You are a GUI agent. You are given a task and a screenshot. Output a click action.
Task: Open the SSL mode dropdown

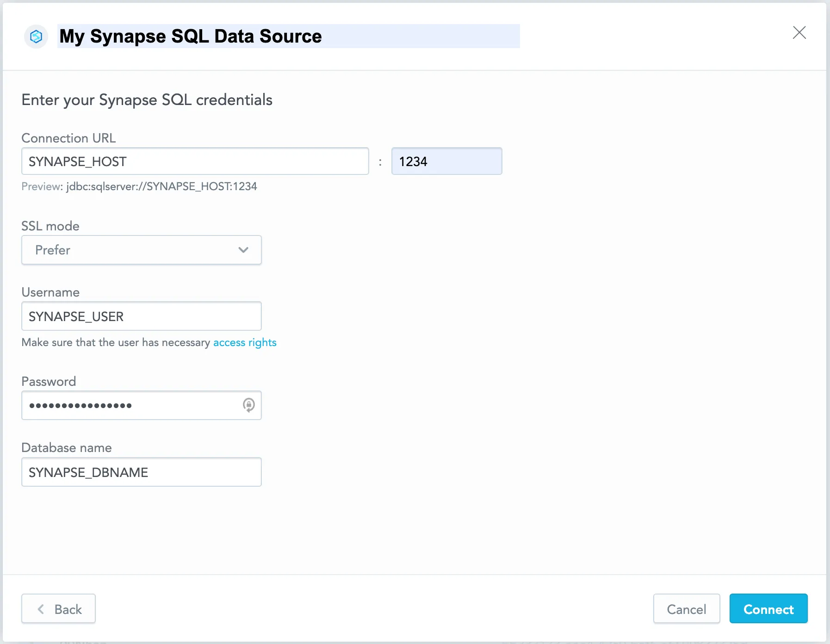pyautogui.click(x=141, y=250)
